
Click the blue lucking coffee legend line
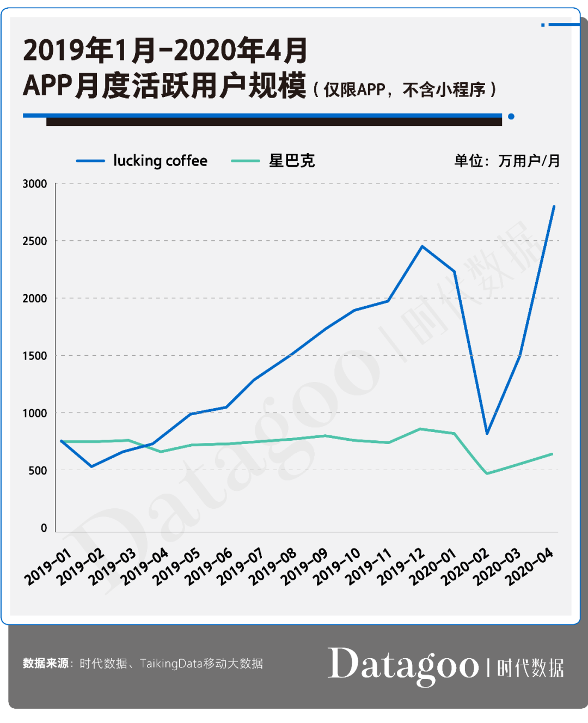[x=90, y=161]
